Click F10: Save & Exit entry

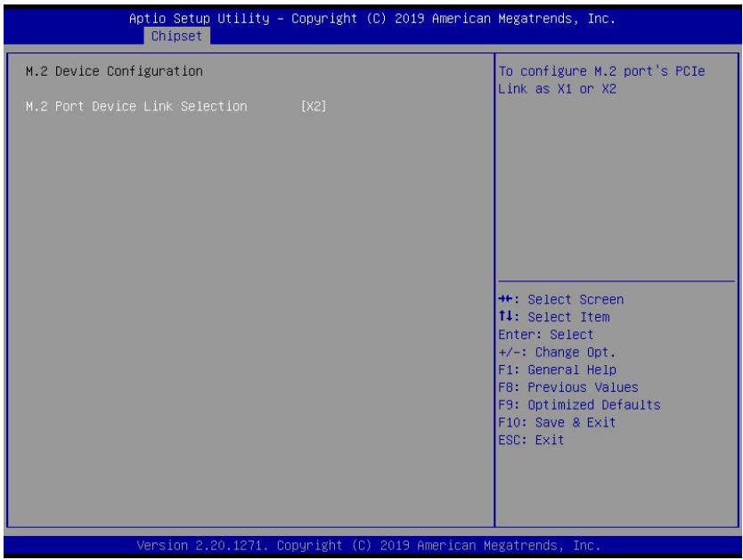[x=558, y=422]
